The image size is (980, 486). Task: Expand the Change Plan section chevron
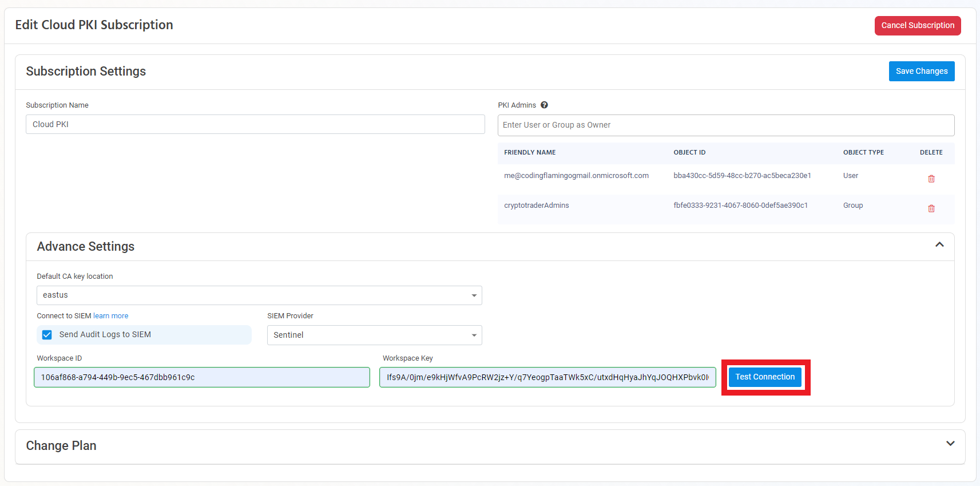(950, 444)
